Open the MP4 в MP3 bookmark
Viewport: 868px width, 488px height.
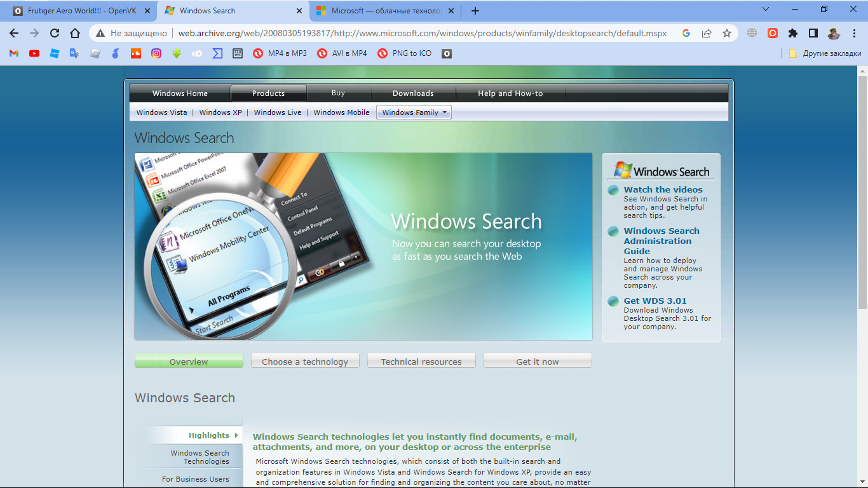point(280,53)
